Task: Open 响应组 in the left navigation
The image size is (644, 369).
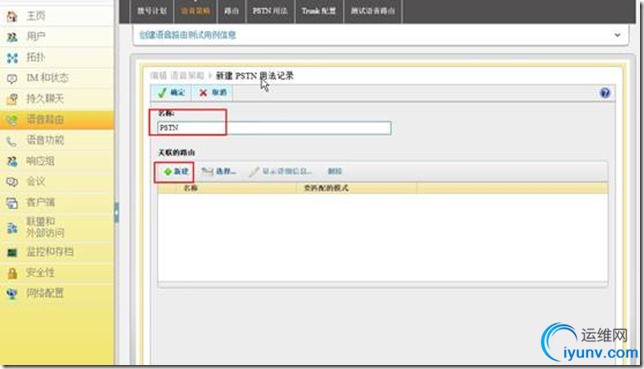Action: [57, 161]
